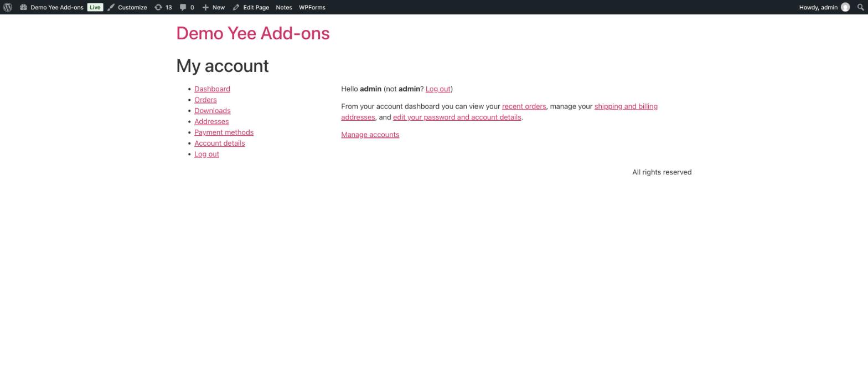868x380 pixels.
Task: Follow edit your password and account details link
Action: coord(457,117)
